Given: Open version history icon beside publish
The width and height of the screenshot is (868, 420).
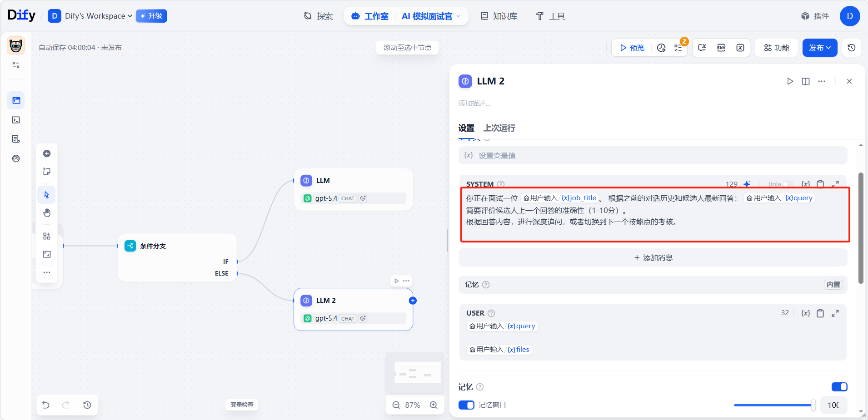Looking at the screenshot, I should point(852,48).
